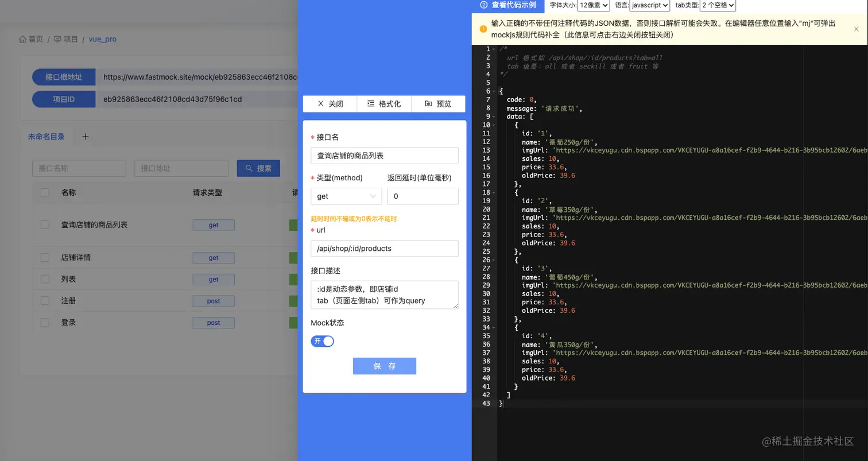Click the get tag in 列表 row

214,280
